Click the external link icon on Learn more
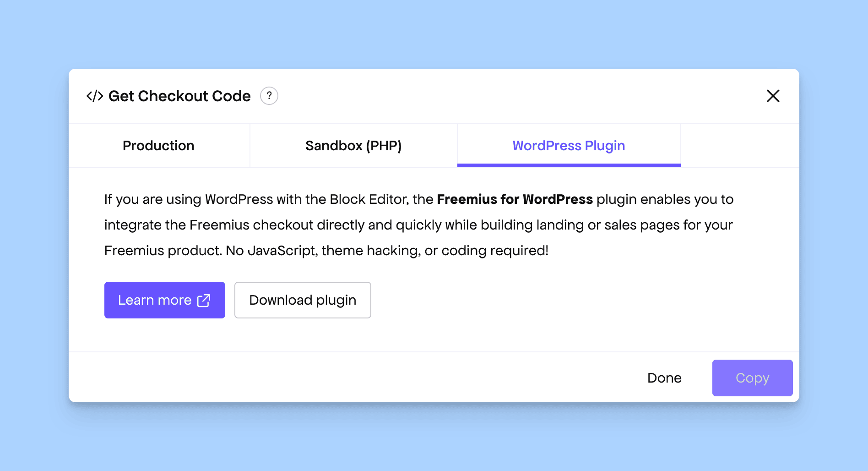The image size is (868, 471). click(204, 301)
